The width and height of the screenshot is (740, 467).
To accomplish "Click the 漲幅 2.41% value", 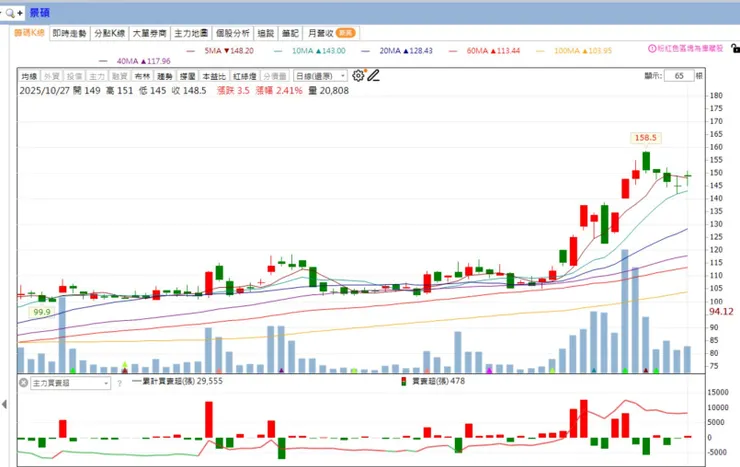I will click(279, 91).
